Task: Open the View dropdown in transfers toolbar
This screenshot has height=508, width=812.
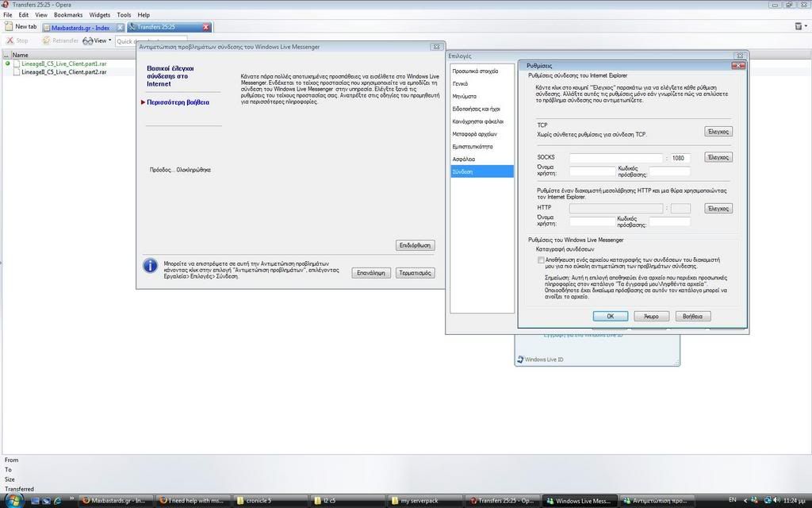Action: pos(99,40)
